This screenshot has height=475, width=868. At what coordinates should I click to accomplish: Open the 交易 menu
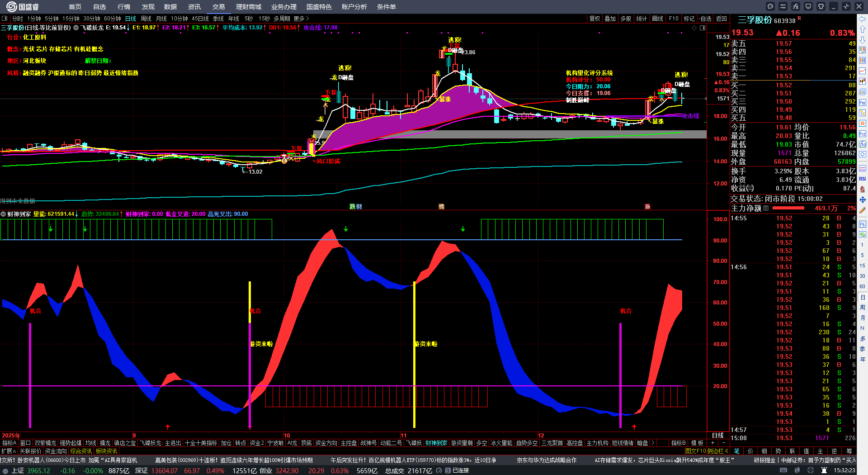click(219, 7)
